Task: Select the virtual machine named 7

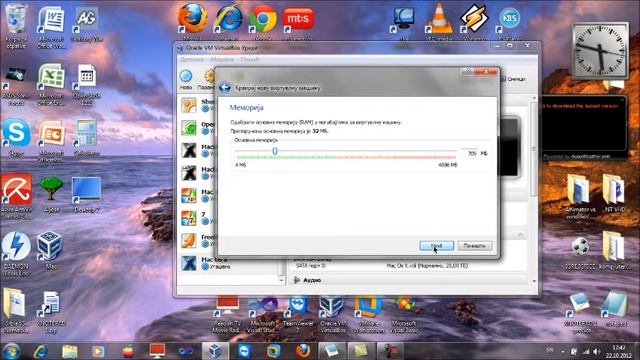Action: pos(198,218)
